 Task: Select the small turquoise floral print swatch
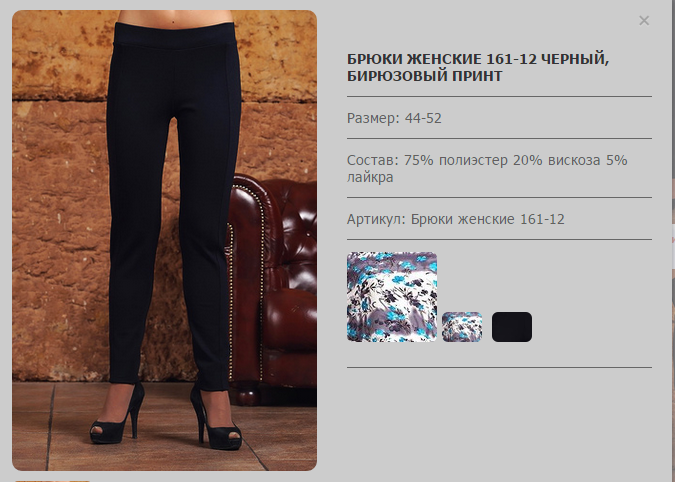point(462,327)
